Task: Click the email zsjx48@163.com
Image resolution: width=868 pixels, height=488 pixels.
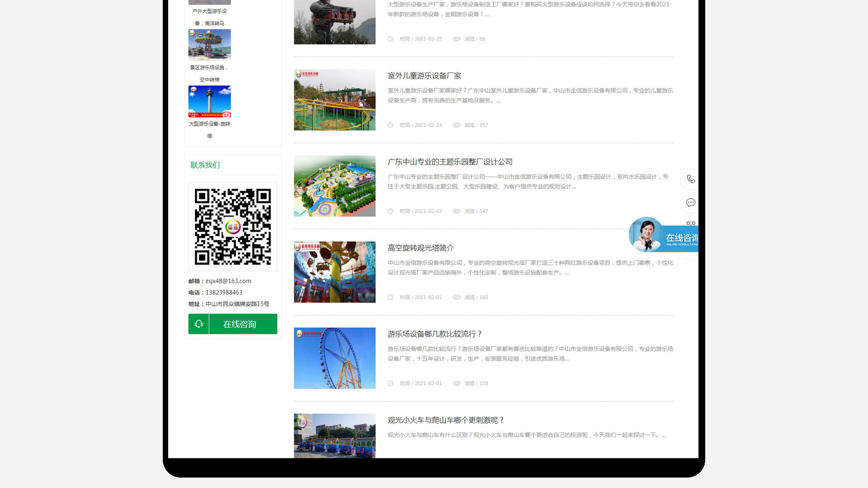Action: [x=228, y=281]
